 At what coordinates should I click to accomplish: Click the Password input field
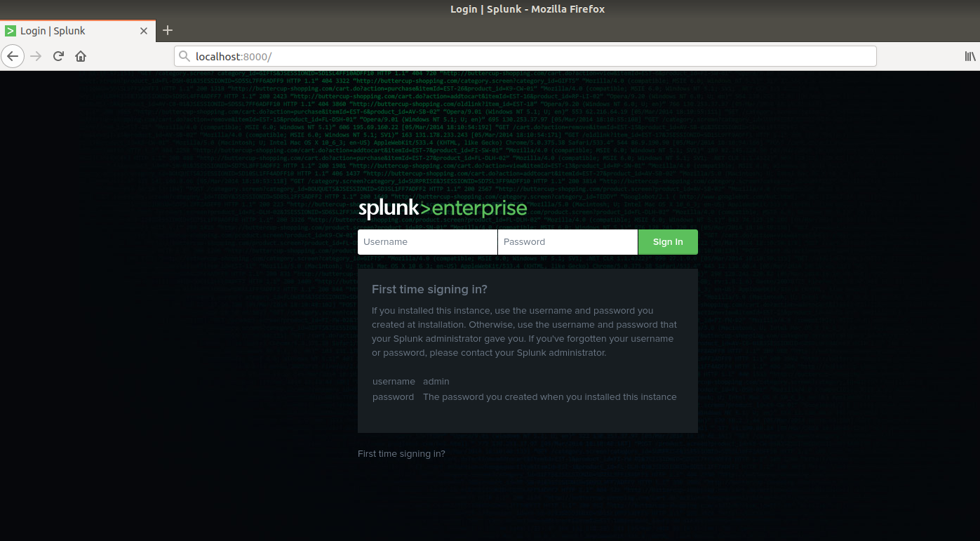[x=568, y=242]
